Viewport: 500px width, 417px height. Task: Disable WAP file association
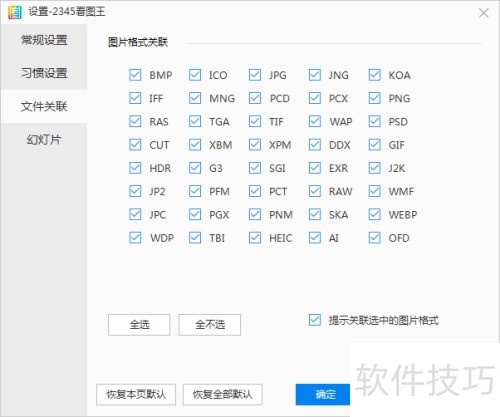[x=315, y=121]
